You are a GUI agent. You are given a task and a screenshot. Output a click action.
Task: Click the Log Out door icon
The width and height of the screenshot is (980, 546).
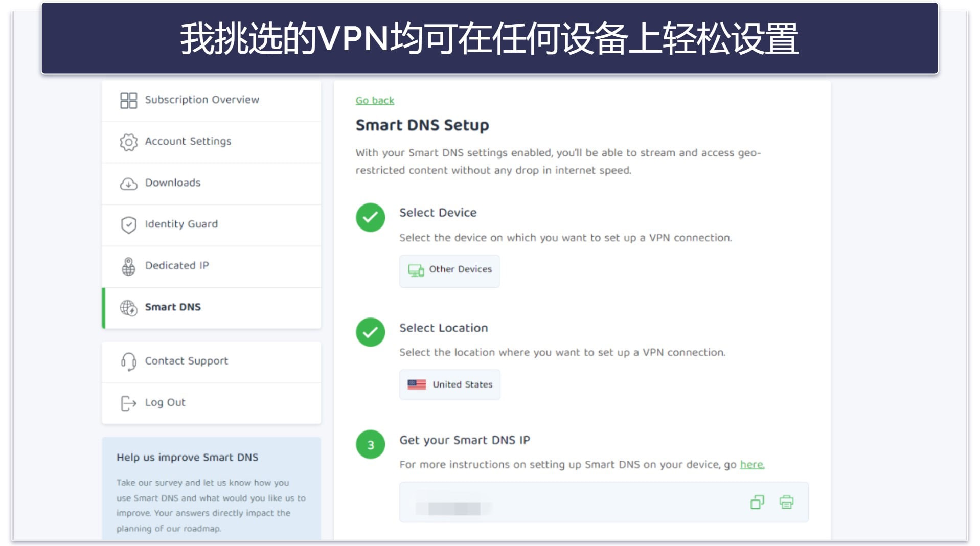click(x=128, y=403)
